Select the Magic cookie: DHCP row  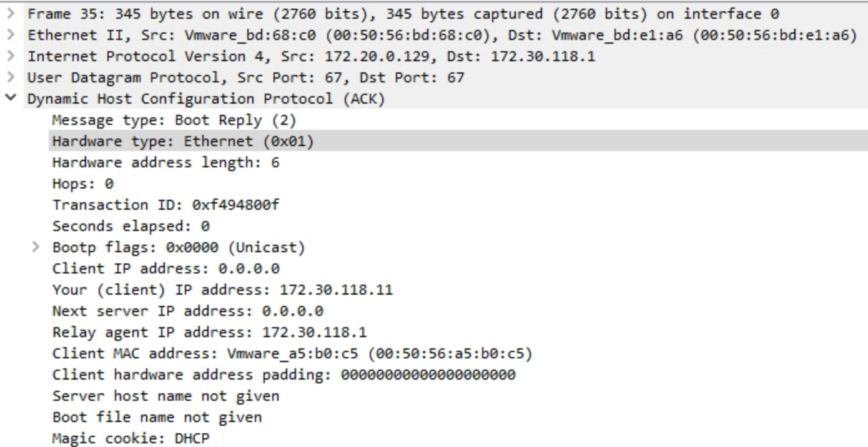[x=131, y=438]
